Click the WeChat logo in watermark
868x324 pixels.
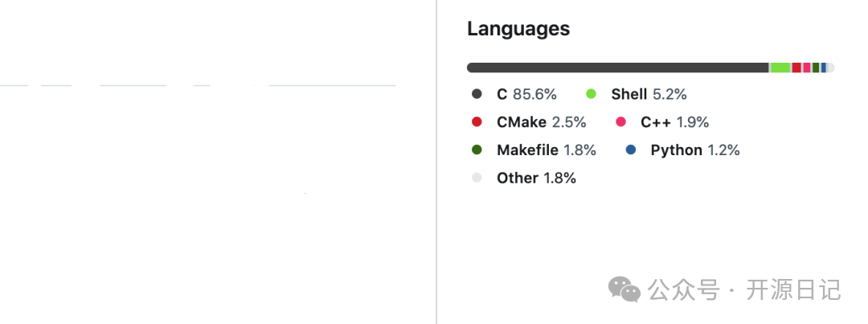point(624,289)
